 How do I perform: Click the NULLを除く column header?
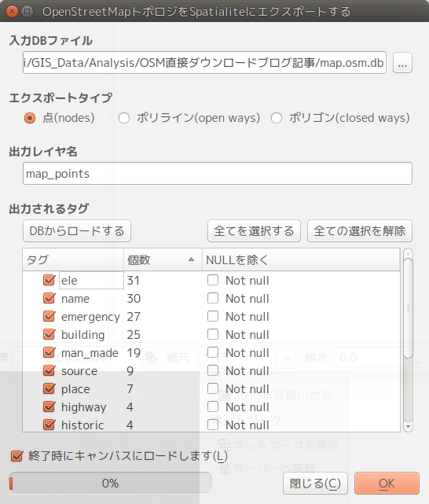pos(301,259)
